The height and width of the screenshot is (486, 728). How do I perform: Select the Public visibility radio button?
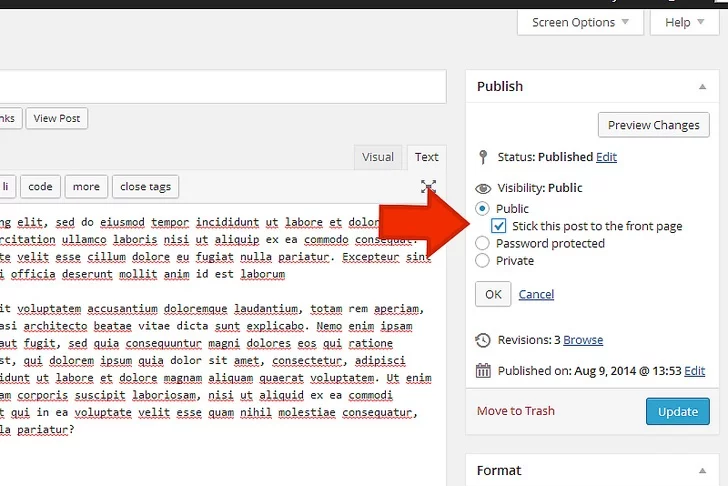(483, 208)
